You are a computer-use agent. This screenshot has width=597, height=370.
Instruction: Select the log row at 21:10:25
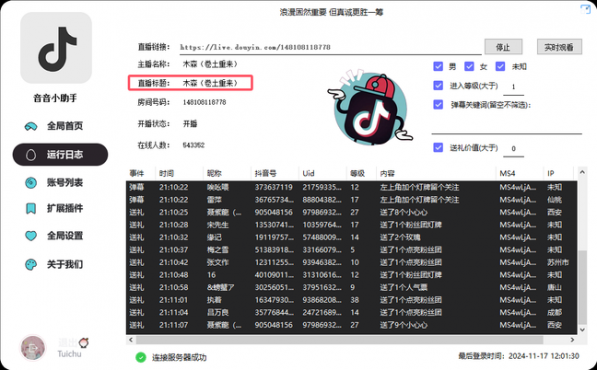click(x=351, y=212)
